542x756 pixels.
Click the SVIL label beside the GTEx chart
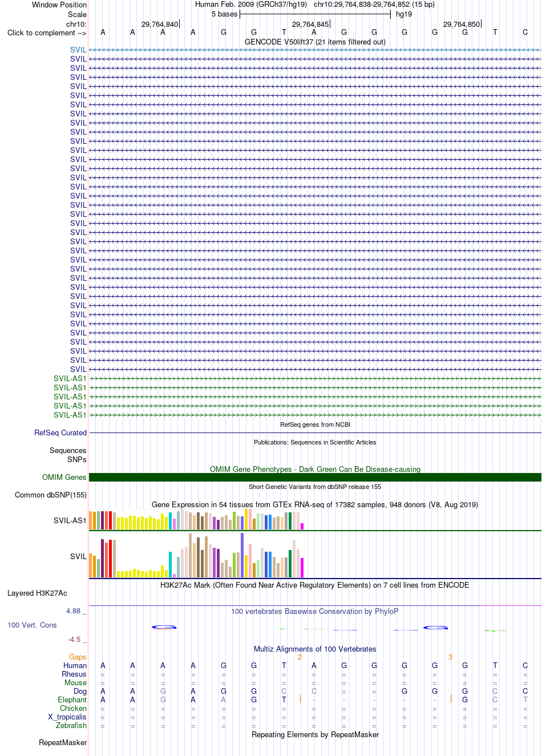coord(78,556)
